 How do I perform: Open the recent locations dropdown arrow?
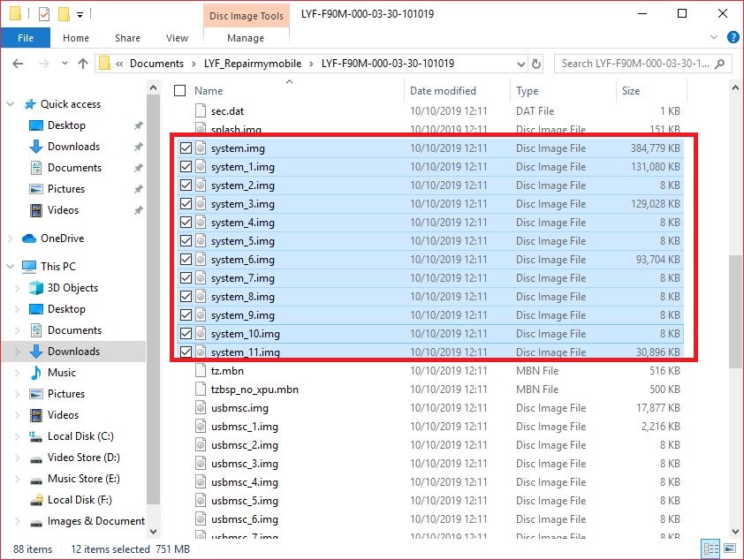(x=65, y=64)
